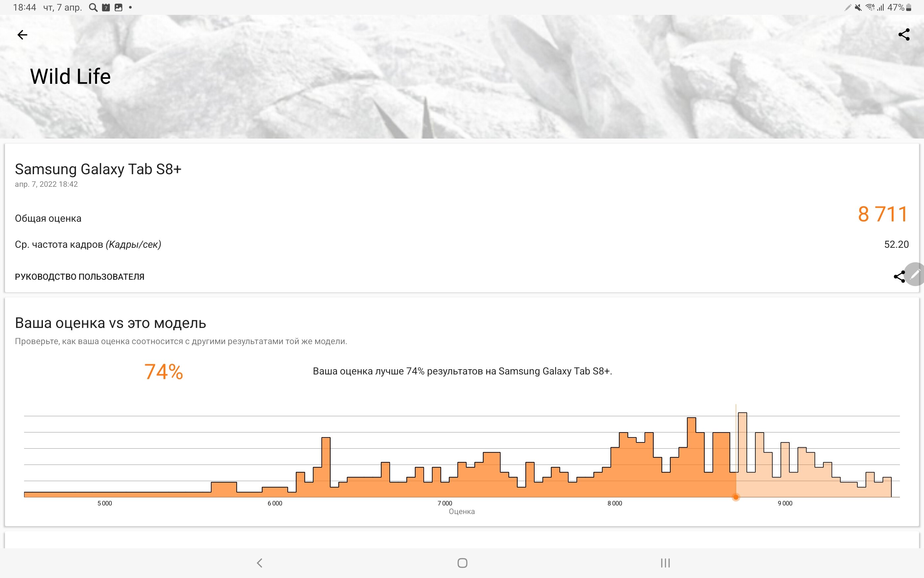Tap the 'Оценка' axis title

tap(462, 511)
